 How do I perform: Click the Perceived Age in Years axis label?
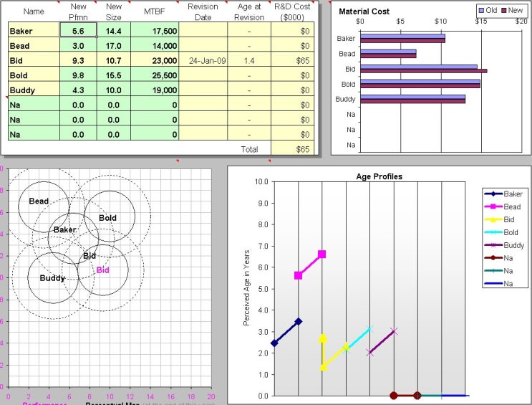pyautogui.click(x=246, y=288)
